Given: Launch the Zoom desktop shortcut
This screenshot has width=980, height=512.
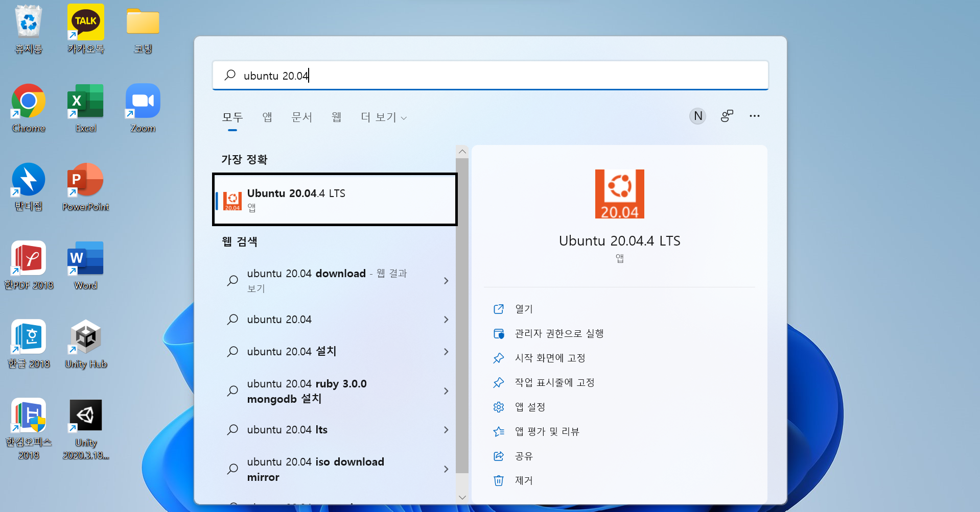Looking at the screenshot, I should click(x=143, y=108).
